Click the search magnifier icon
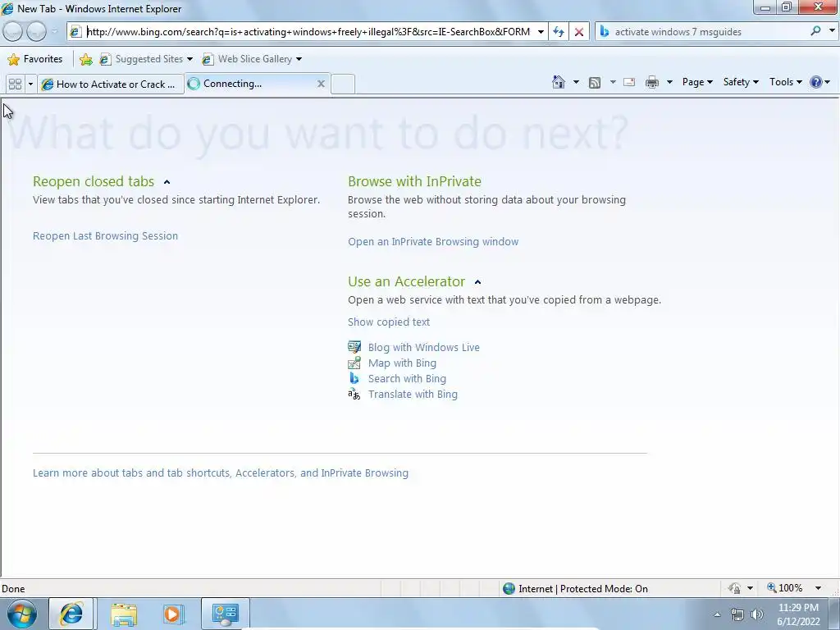Viewport: 840px width, 630px height. (815, 31)
